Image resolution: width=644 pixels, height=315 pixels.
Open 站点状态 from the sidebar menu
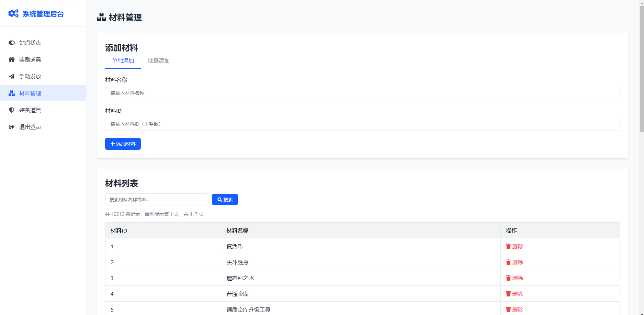(x=30, y=43)
